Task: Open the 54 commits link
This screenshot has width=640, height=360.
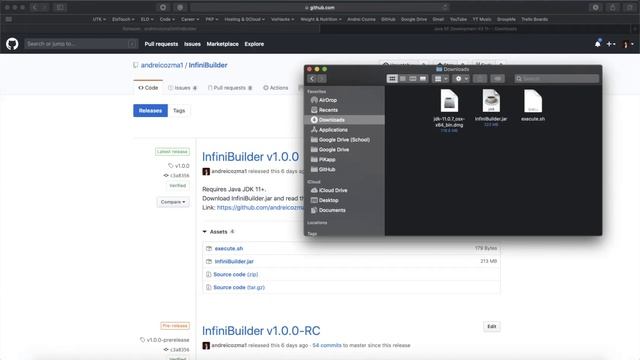Action: click(x=327, y=345)
